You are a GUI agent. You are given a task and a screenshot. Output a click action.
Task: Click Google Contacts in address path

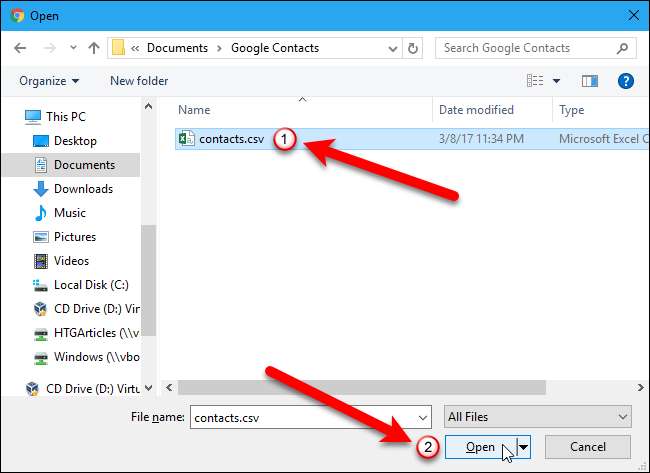tap(275, 48)
